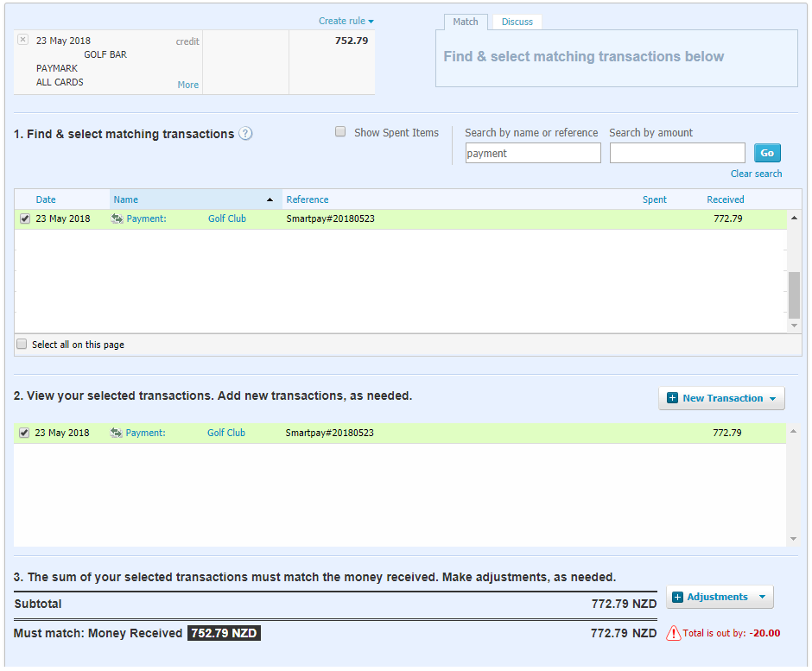Select the Match tab
Image resolution: width=812 pixels, height=671 pixels.
click(x=466, y=22)
